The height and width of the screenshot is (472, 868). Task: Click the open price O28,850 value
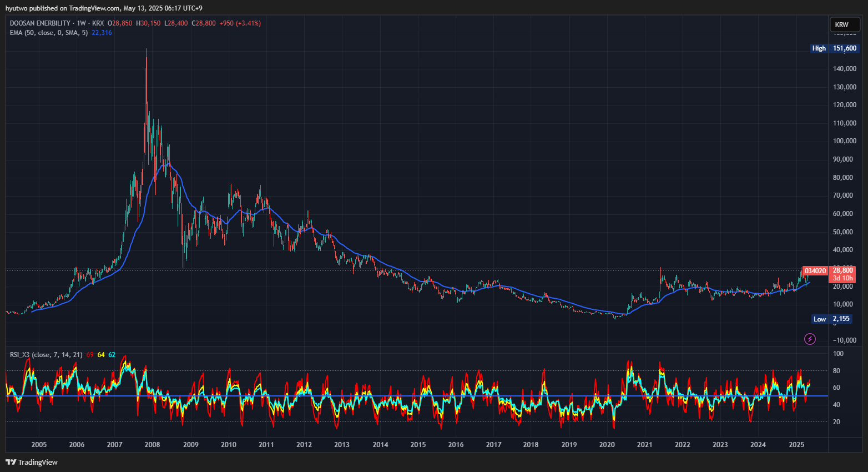click(120, 23)
